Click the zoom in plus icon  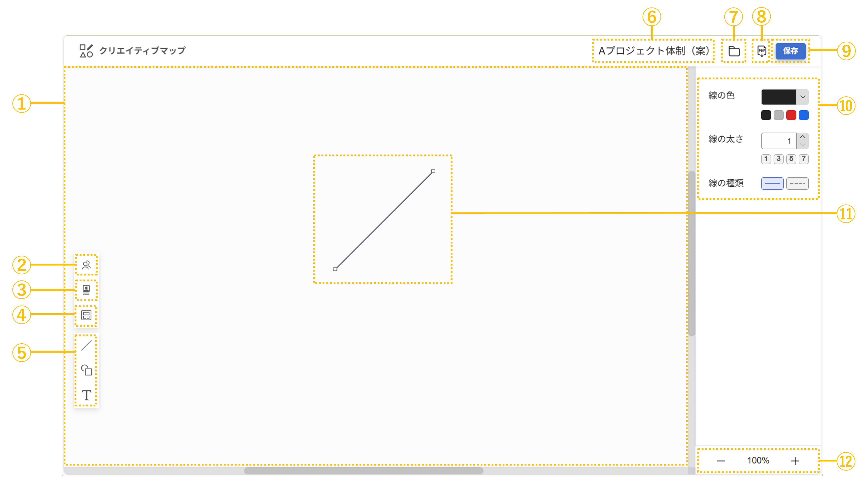click(x=795, y=461)
